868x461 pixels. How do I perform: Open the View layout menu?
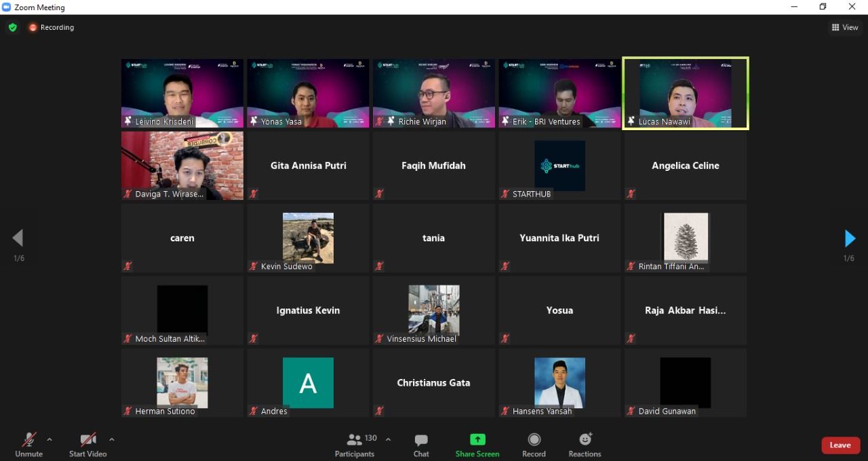click(x=845, y=28)
